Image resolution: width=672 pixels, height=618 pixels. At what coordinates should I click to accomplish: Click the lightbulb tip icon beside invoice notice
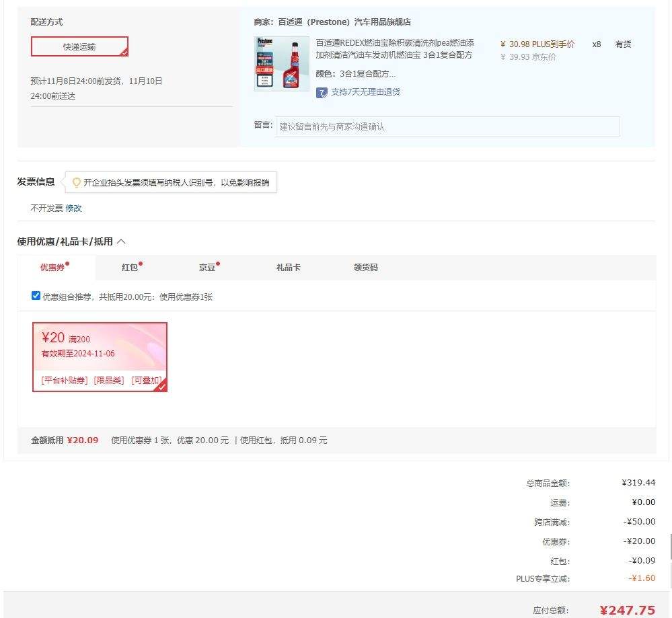tap(77, 182)
